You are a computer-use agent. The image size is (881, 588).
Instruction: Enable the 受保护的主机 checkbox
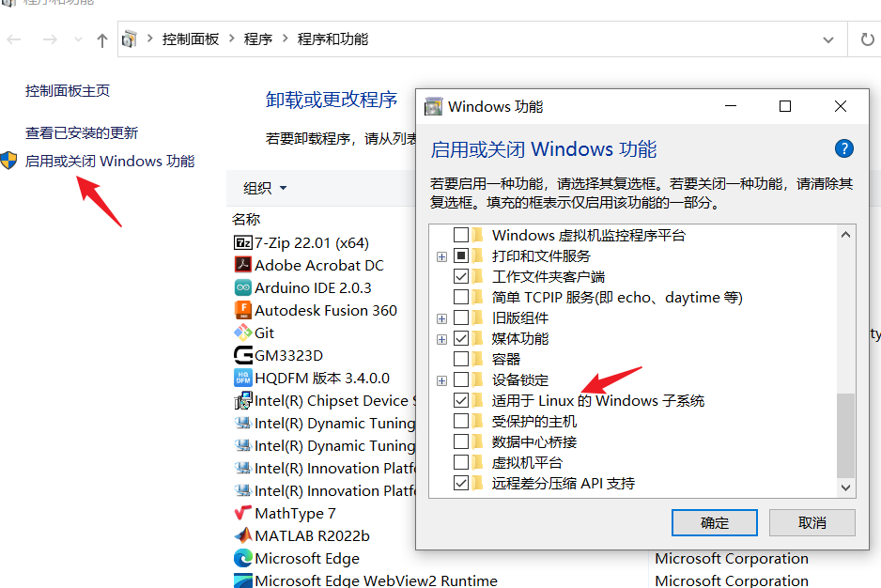461,421
